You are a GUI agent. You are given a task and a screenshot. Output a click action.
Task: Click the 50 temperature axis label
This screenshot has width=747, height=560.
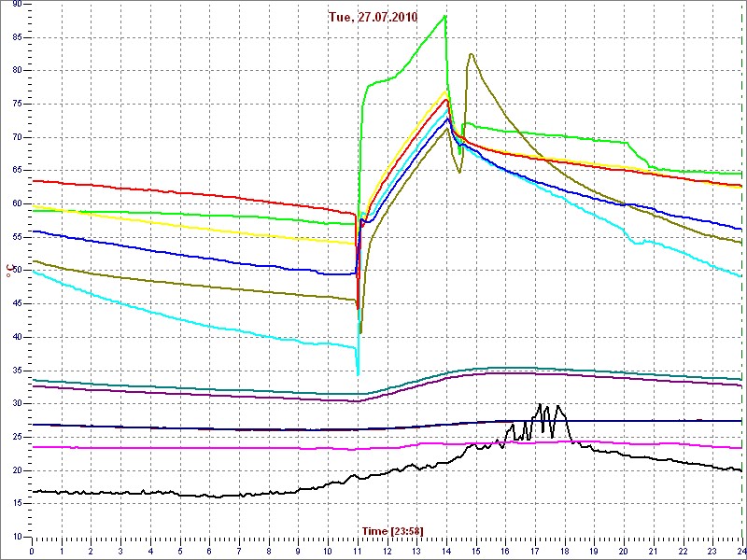(17, 271)
